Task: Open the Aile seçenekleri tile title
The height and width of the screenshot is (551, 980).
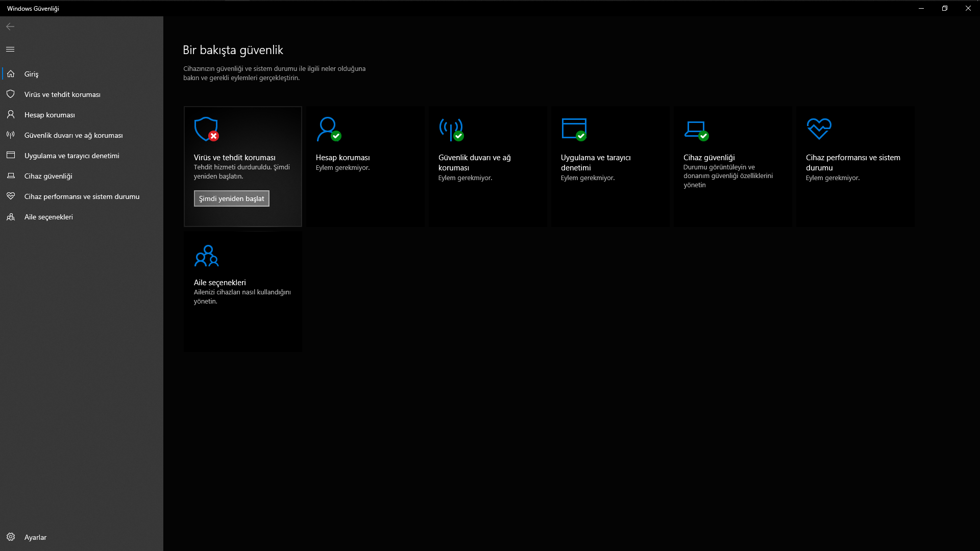Action: (219, 283)
